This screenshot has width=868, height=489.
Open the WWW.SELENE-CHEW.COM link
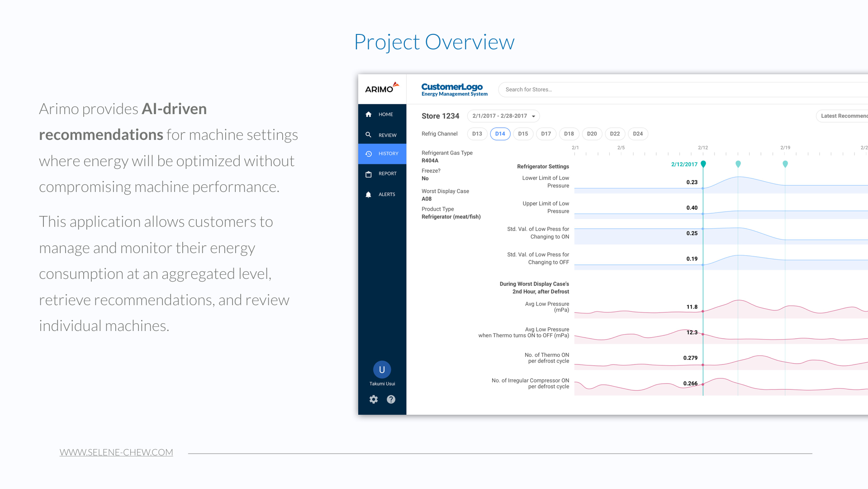(x=116, y=452)
